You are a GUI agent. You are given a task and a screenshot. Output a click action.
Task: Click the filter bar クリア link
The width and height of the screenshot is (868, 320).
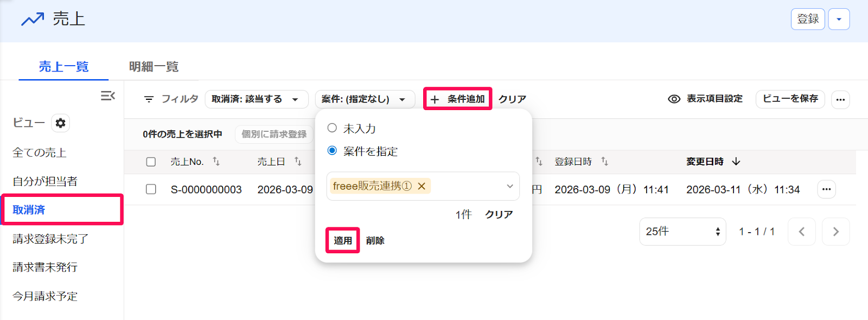coord(512,99)
